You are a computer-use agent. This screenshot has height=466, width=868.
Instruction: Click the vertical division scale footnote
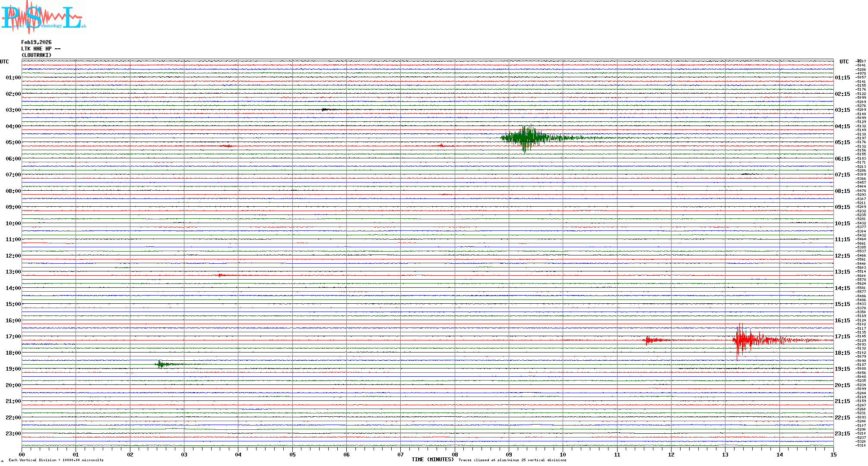coord(56,460)
